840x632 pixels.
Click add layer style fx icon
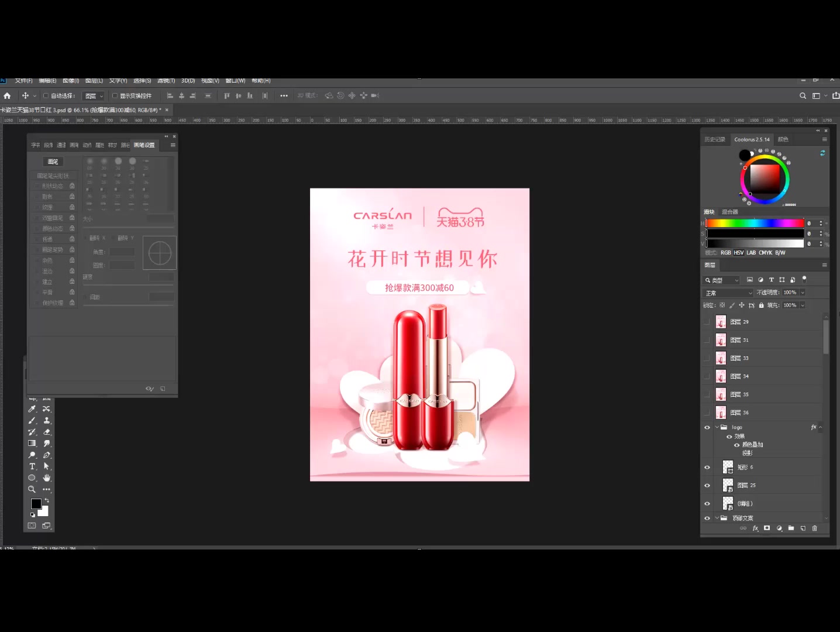(755, 528)
